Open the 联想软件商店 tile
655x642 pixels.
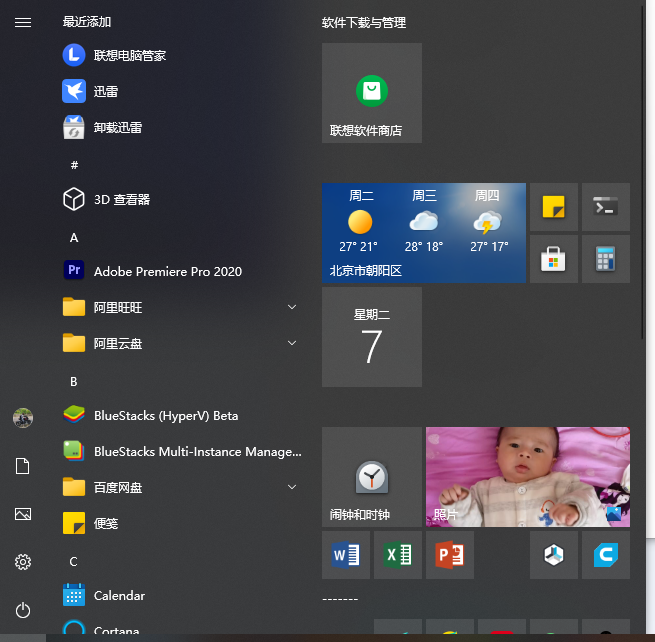pyautogui.click(x=372, y=93)
